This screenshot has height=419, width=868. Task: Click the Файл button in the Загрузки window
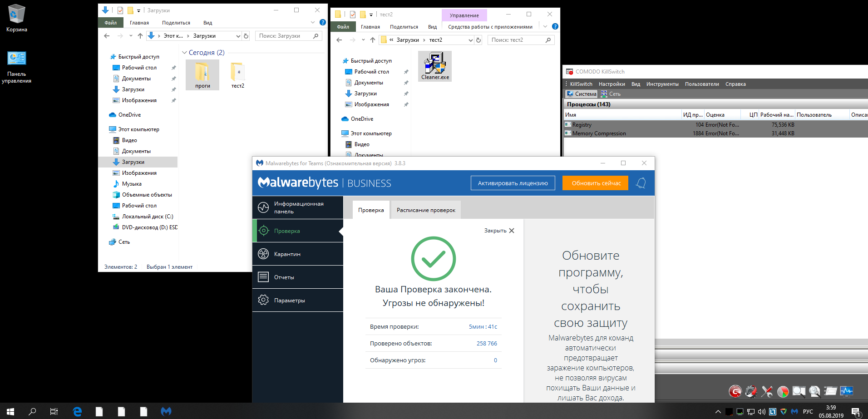tap(110, 23)
